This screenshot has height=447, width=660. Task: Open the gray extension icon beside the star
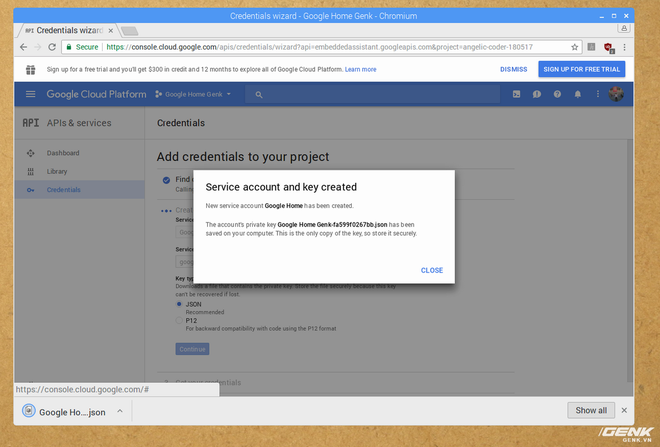coord(591,47)
